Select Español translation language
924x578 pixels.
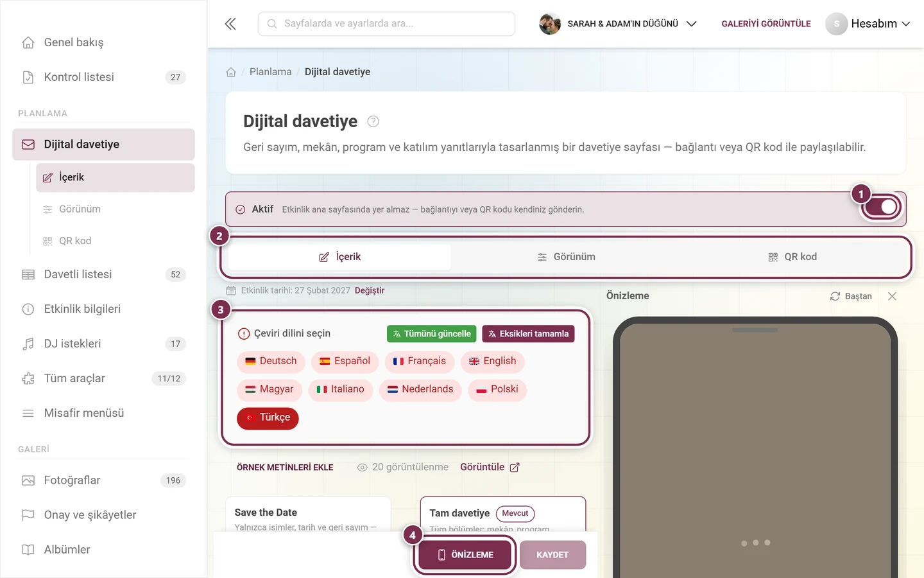point(345,361)
